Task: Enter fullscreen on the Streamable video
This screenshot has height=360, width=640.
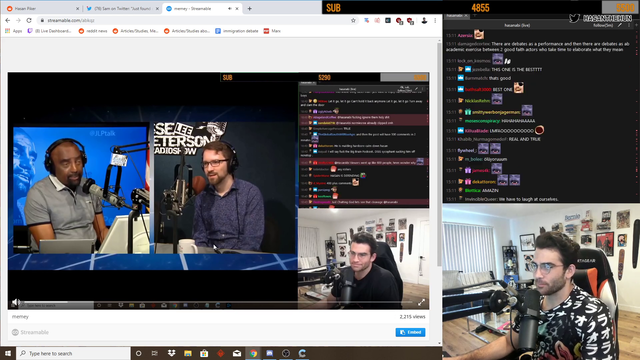Action: coord(421,302)
